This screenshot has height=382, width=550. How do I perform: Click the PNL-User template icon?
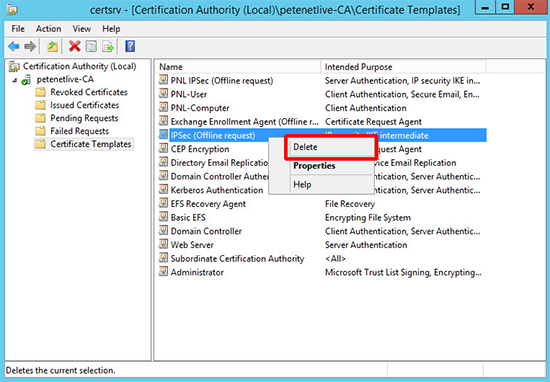coord(163,94)
